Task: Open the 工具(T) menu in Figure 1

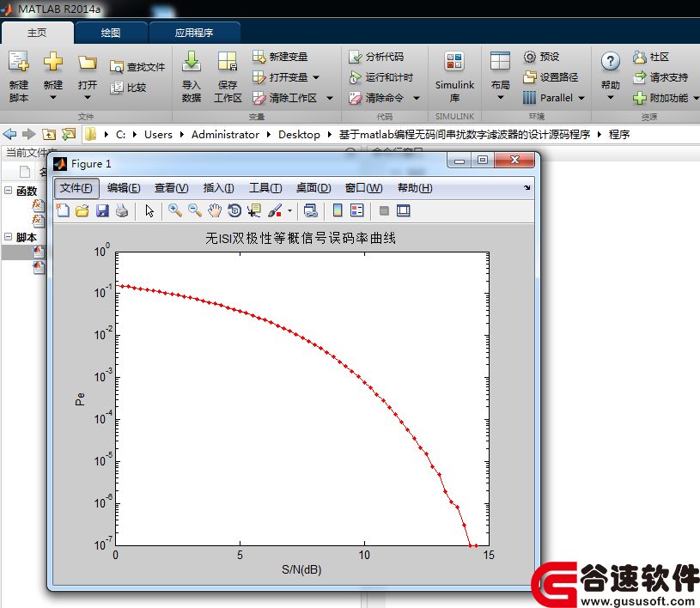Action: tap(265, 188)
